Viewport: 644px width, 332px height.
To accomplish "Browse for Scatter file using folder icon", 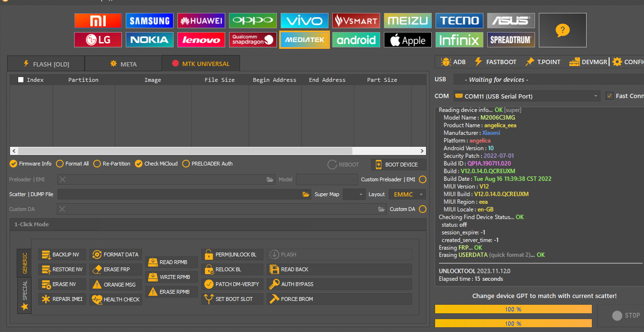I will (x=306, y=195).
